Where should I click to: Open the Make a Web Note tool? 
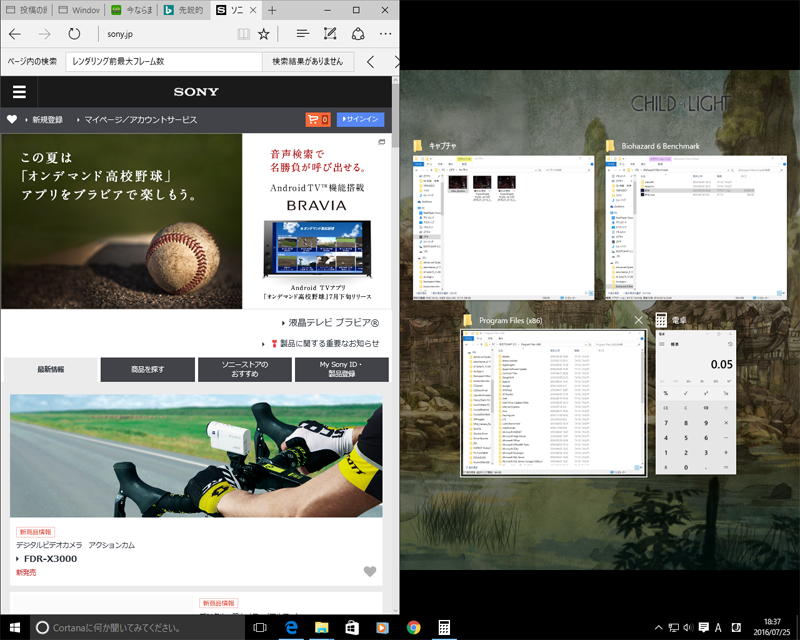pos(330,34)
